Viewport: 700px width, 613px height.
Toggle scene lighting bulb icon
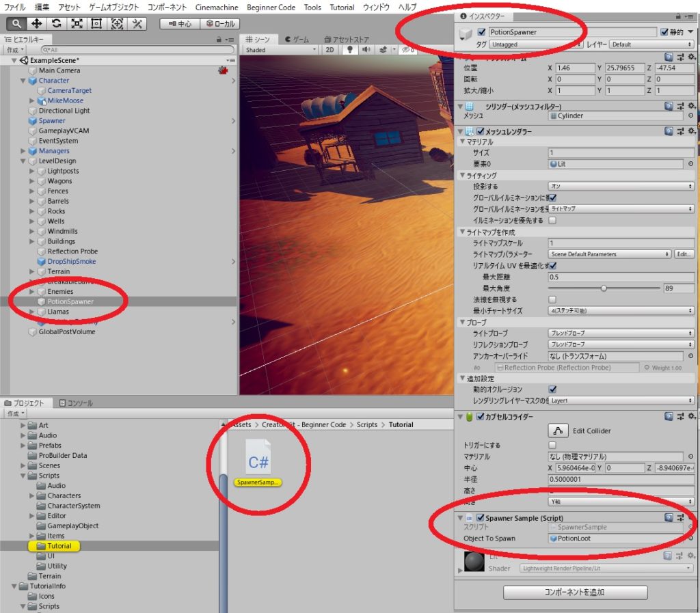coord(350,49)
